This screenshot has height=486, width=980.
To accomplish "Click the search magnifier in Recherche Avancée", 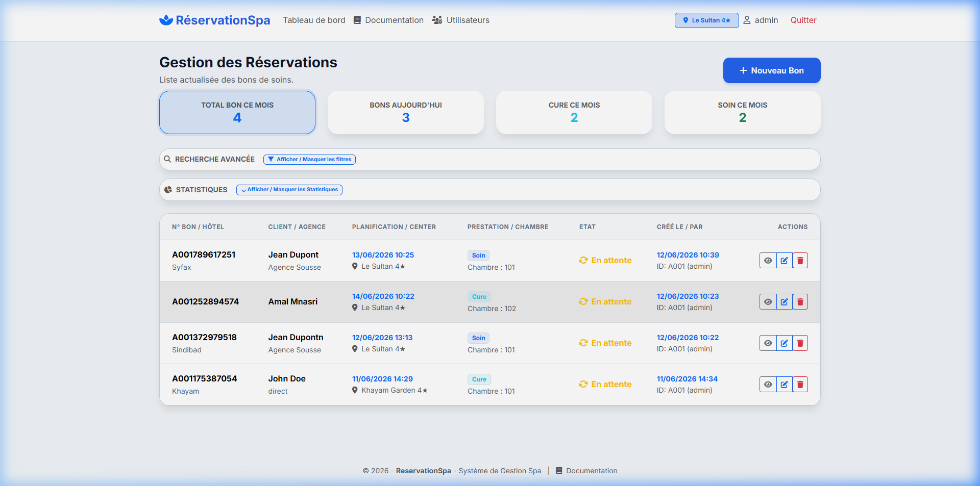I will pos(167,159).
